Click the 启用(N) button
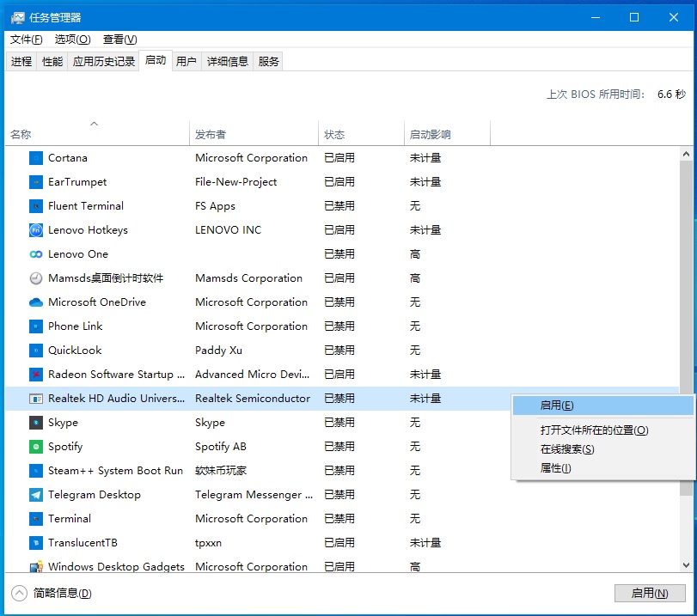Viewport: 697px width, 616px height. pos(650,594)
